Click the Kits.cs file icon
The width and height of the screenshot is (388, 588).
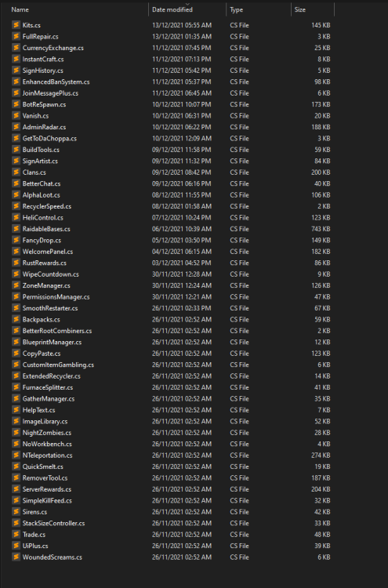point(16,25)
